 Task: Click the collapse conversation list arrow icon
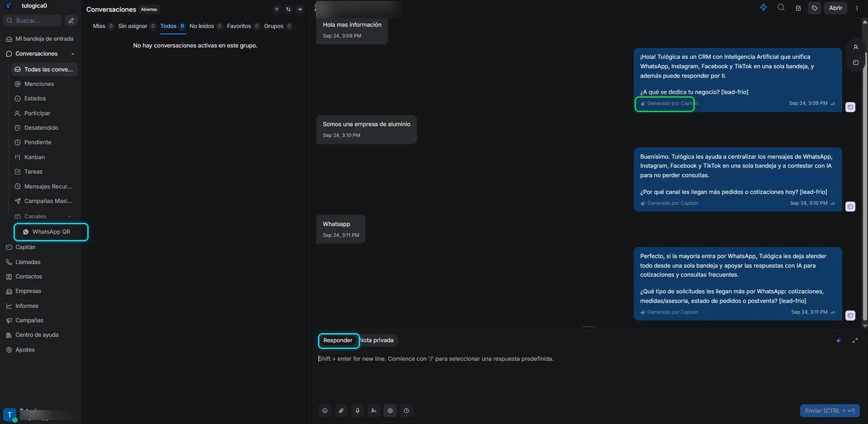[x=299, y=9]
